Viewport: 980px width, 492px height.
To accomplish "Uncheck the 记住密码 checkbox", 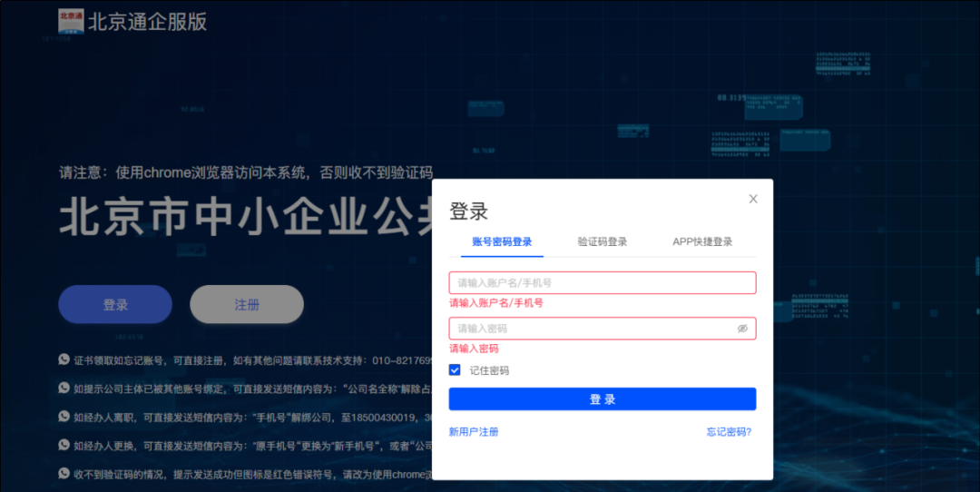I will pyautogui.click(x=455, y=370).
